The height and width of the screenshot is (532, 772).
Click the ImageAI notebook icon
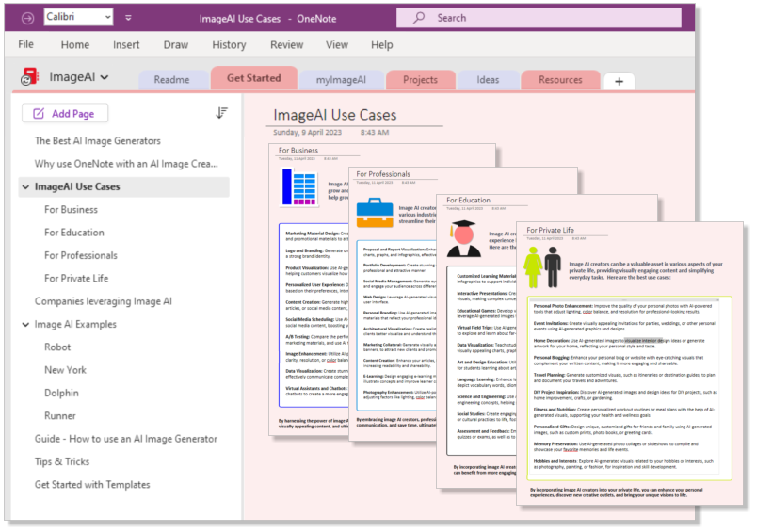(29, 77)
